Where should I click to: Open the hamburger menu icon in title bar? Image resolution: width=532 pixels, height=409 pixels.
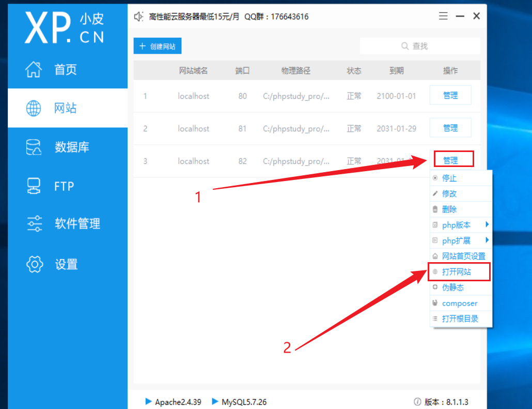point(443,16)
